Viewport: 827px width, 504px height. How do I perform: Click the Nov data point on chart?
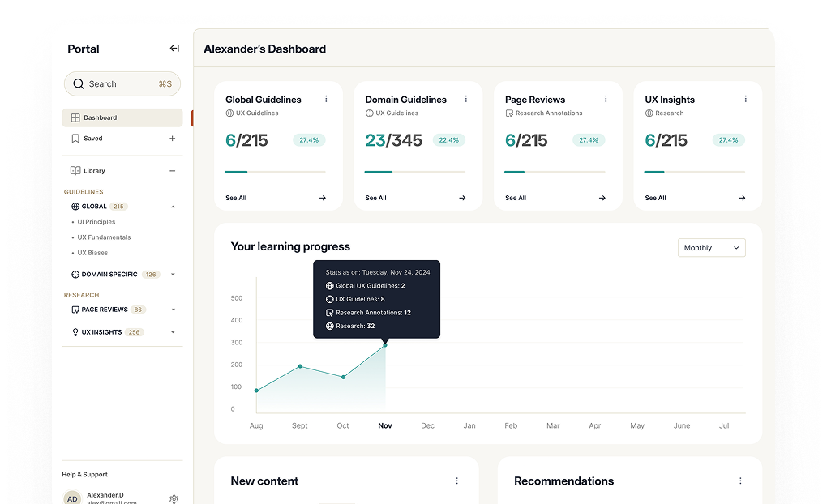point(385,345)
